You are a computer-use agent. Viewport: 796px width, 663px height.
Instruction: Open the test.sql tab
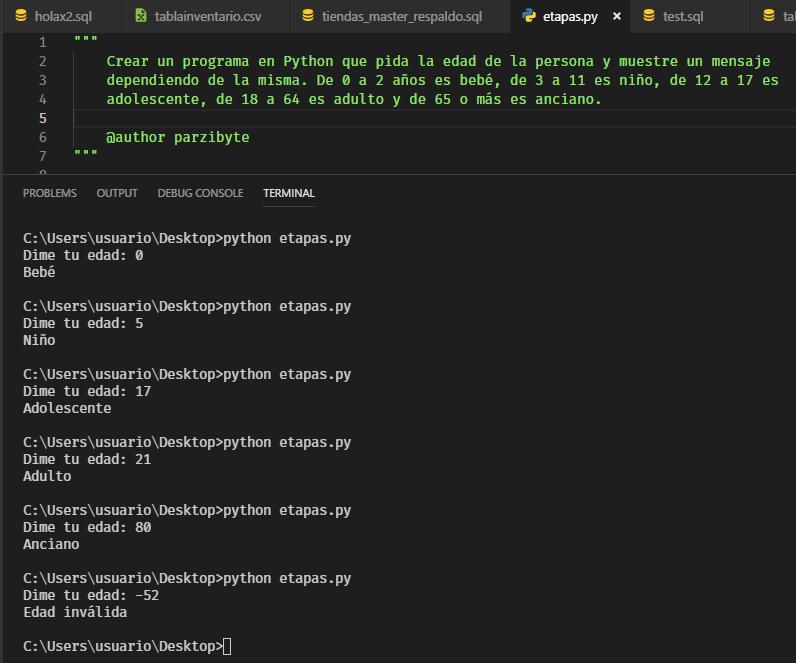[x=682, y=17]
